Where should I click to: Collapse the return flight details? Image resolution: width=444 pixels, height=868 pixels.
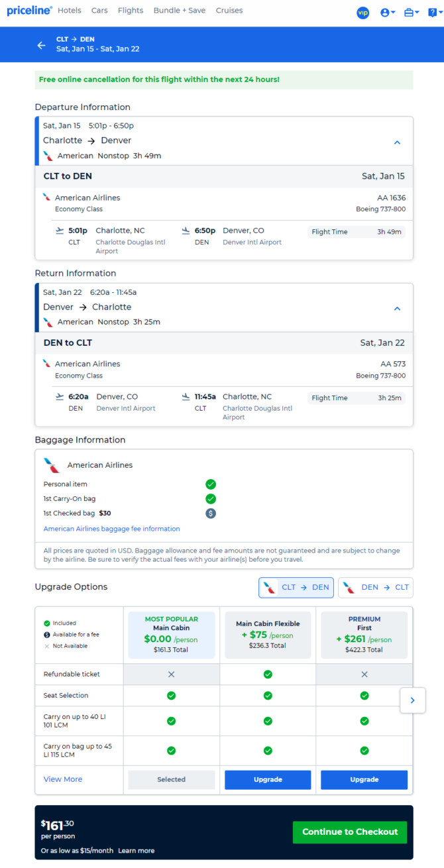[x=398, y=308]
